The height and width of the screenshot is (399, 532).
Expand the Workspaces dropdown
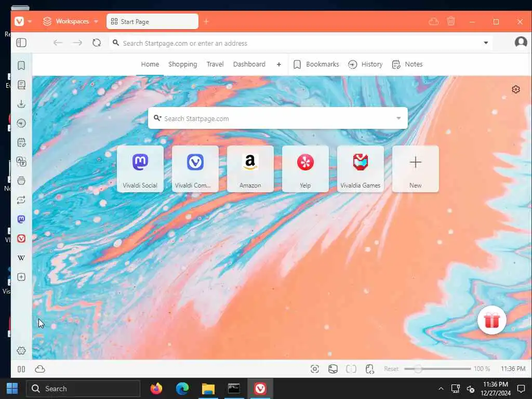[96, 21]
